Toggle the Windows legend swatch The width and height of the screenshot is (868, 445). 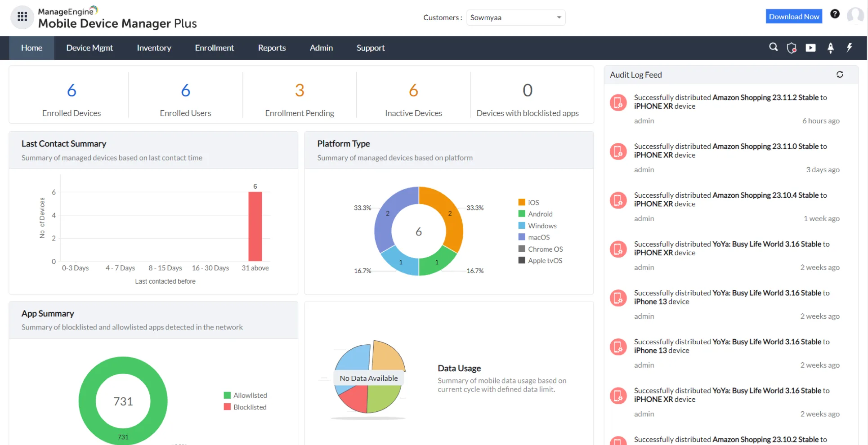522,226
